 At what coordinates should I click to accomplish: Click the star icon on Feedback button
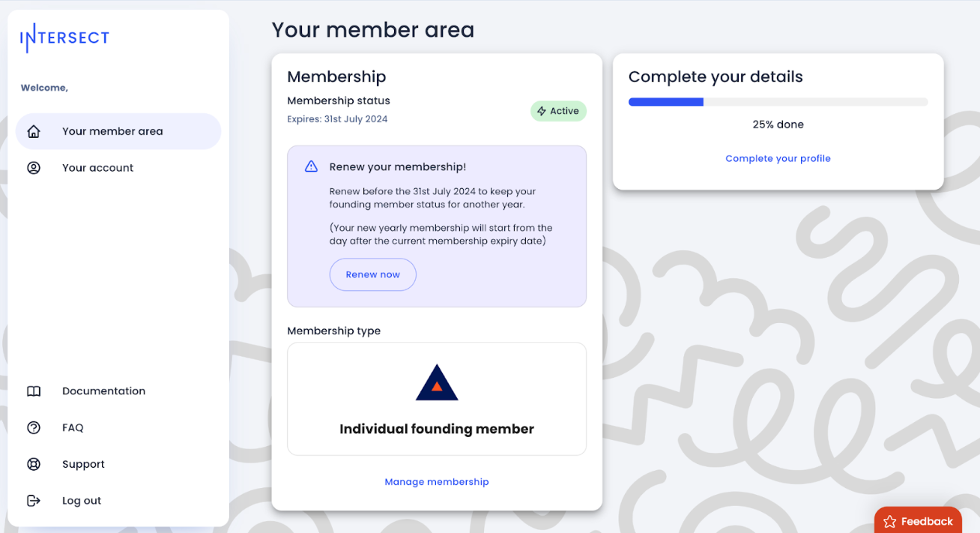click(x=890, y=522)
